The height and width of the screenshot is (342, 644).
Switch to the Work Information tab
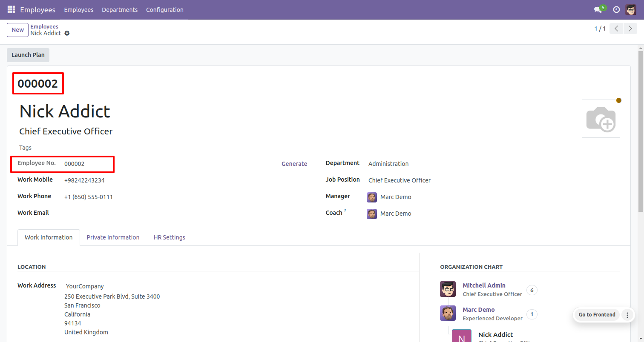pyautogui.click(x=49, y=237)
